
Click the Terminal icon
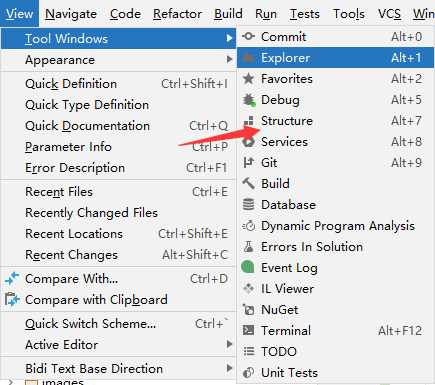click(x=248, y=330)
